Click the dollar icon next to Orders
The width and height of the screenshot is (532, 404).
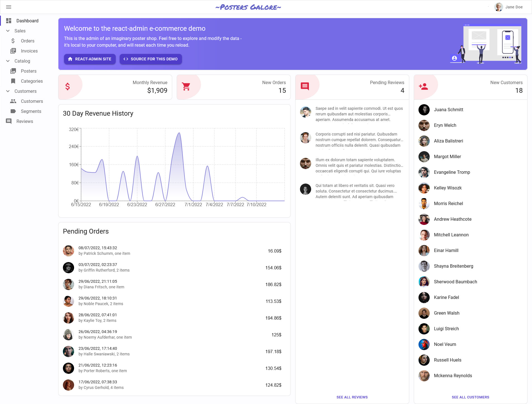click(13, 41)
